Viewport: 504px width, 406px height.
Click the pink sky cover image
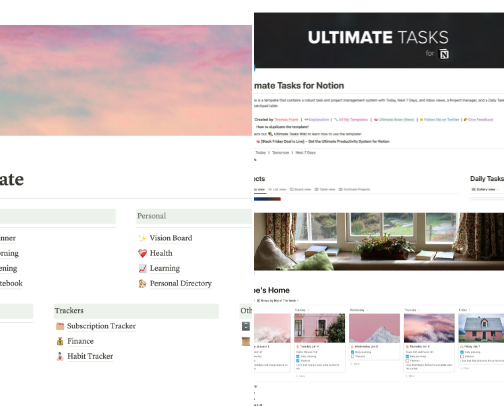coord(126,80)
